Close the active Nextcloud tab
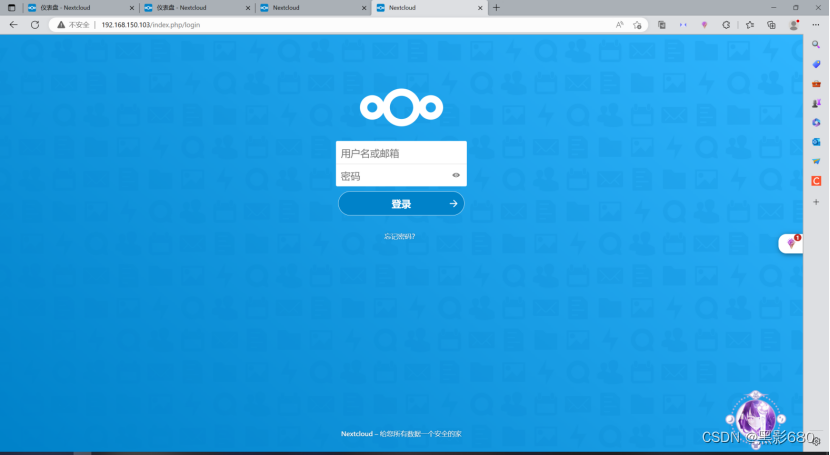Viewport: 830px width, 455px height. (x=480, y=8)
